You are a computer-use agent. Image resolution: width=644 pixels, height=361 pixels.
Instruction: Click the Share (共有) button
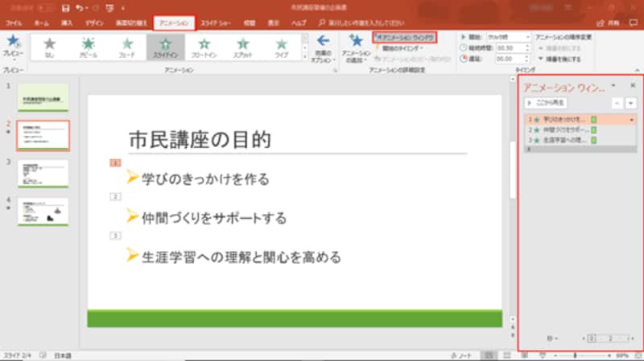(609, 23)
